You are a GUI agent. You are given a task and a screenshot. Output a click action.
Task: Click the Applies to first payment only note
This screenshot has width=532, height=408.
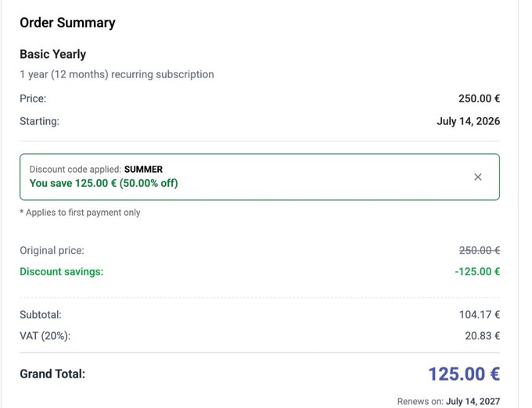click(80, 213)
